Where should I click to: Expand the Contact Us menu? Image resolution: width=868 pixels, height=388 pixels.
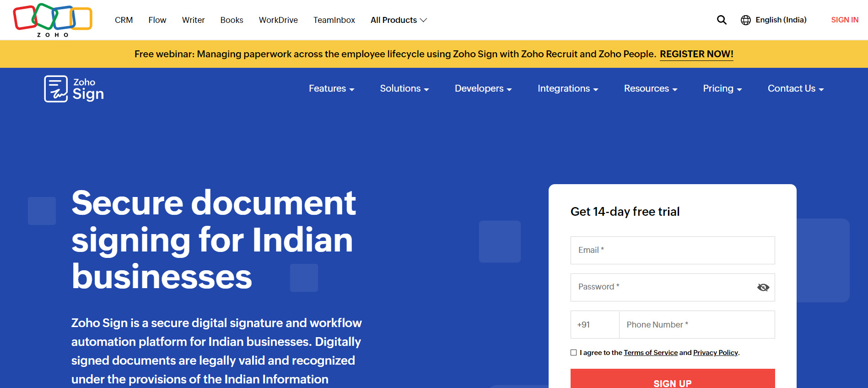(796, 88)
